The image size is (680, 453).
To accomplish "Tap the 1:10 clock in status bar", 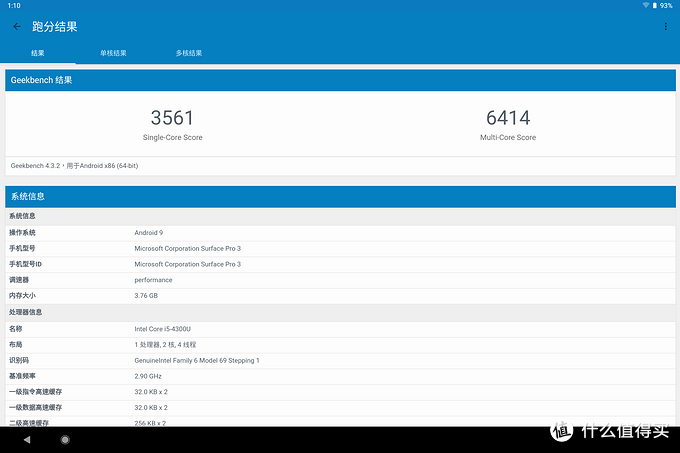I will (14, 6).
